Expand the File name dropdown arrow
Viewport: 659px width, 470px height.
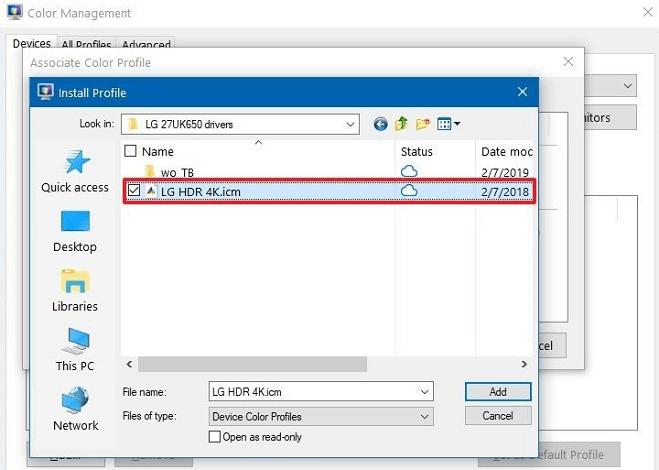click(x=424, y=392)
